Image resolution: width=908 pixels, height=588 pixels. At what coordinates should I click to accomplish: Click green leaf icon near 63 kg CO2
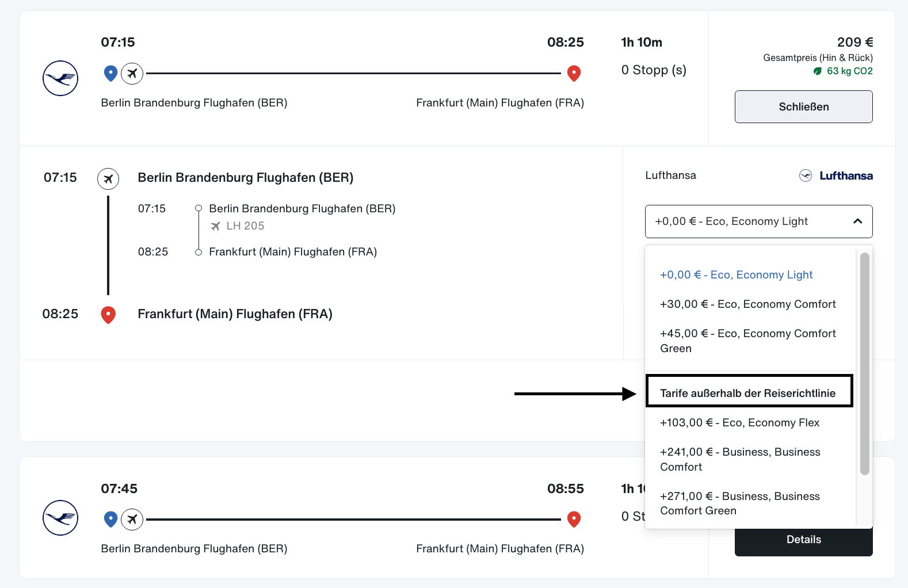coord(818,71)
